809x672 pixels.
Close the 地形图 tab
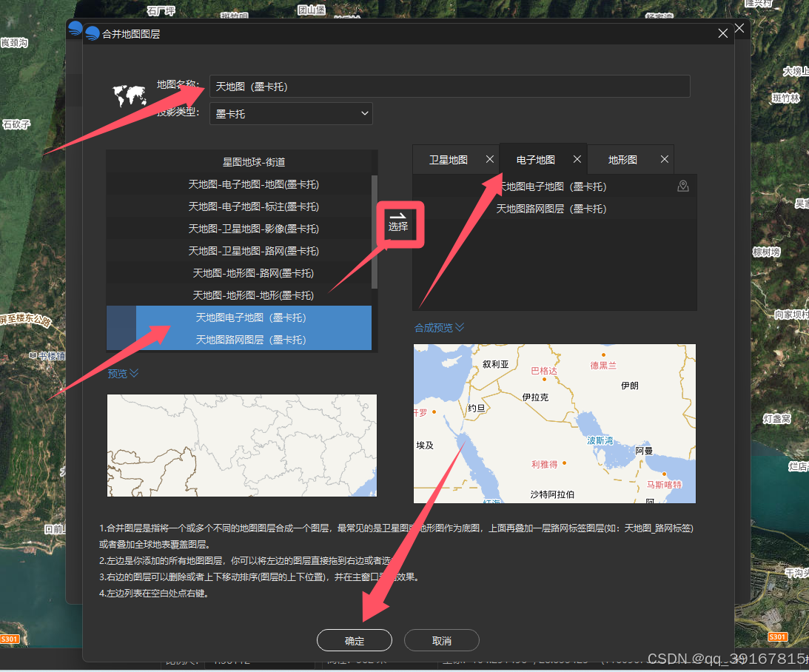point(664,159)
